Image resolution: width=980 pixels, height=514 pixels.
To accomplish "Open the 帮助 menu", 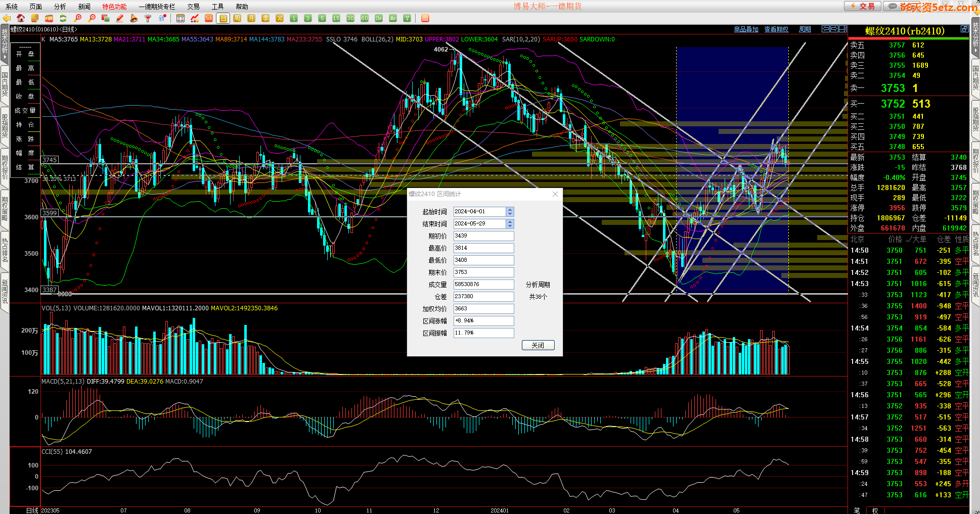I will 242,7.
